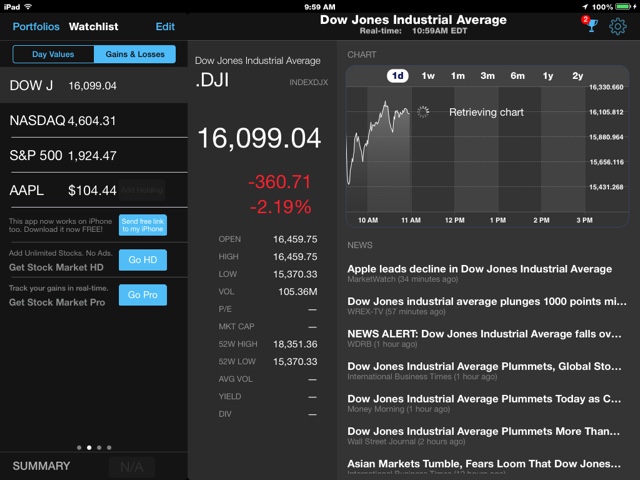640x480 pixels.
Task: Select the 3m chart range
Action: point(487,76)
